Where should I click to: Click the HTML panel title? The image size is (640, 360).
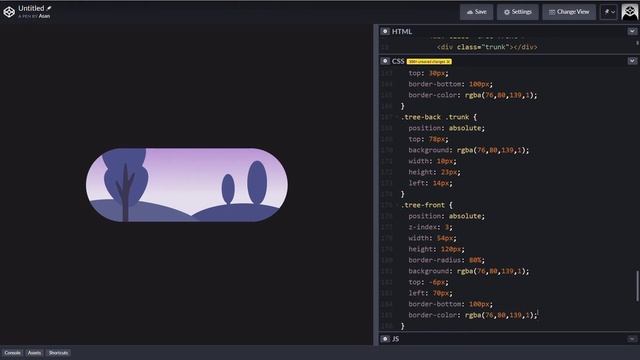click(402, 31)
